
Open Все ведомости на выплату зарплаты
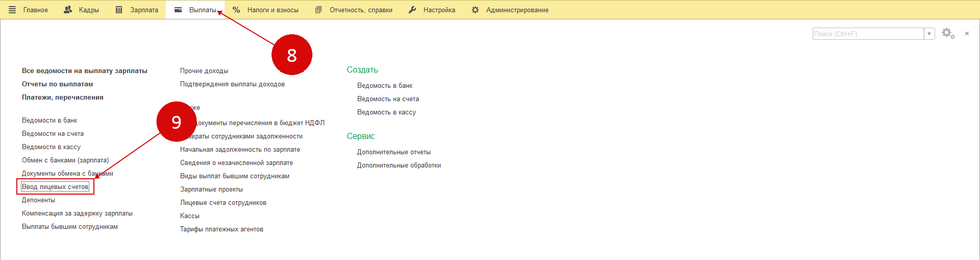point(85,71)
